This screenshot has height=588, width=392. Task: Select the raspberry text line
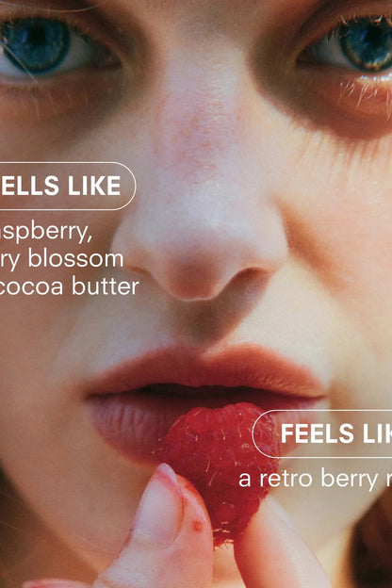(x=46, y=234)
